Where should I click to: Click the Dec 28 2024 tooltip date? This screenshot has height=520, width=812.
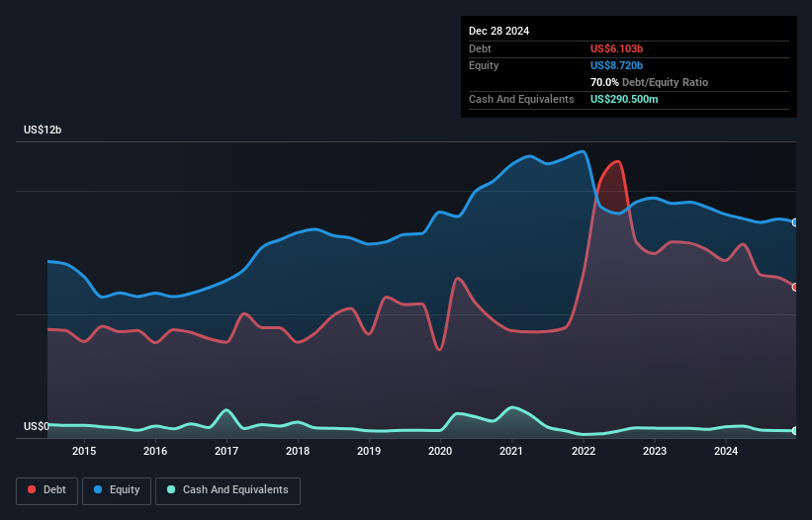point(498,31)
